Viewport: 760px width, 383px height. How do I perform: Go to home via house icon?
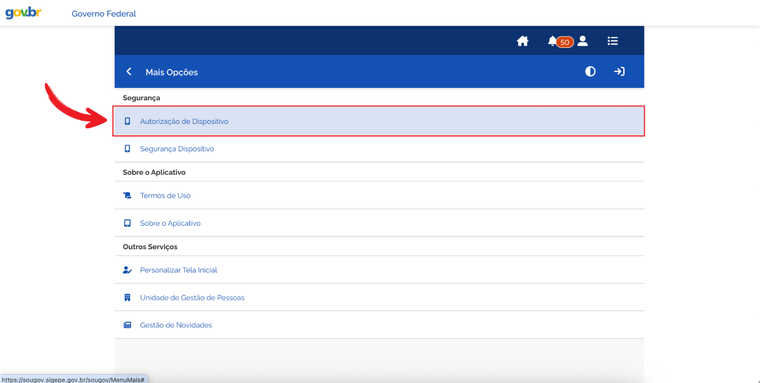click(x=522, y=41)
